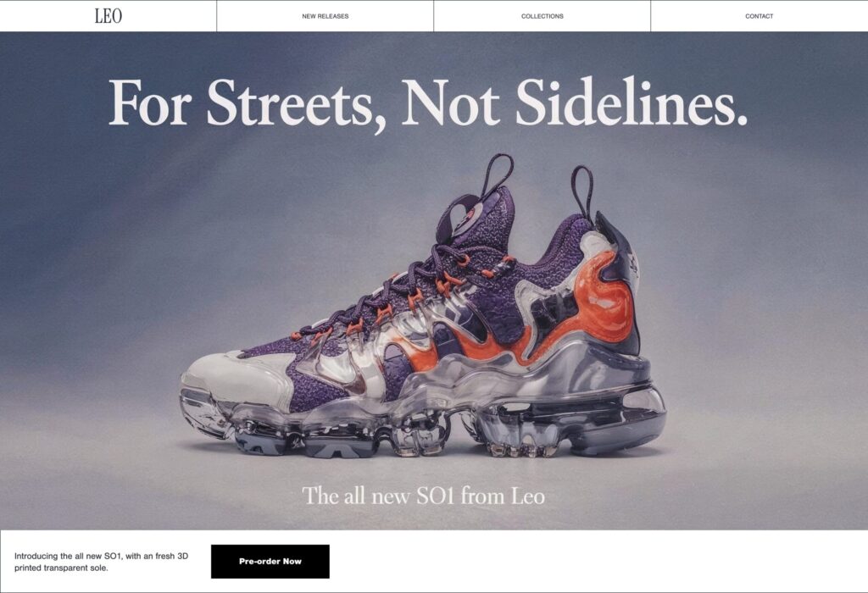The height and width of the screenshot is (593, 868).
Task: Go to the COLLECTIONS page
Action: [x=542, y=16]
